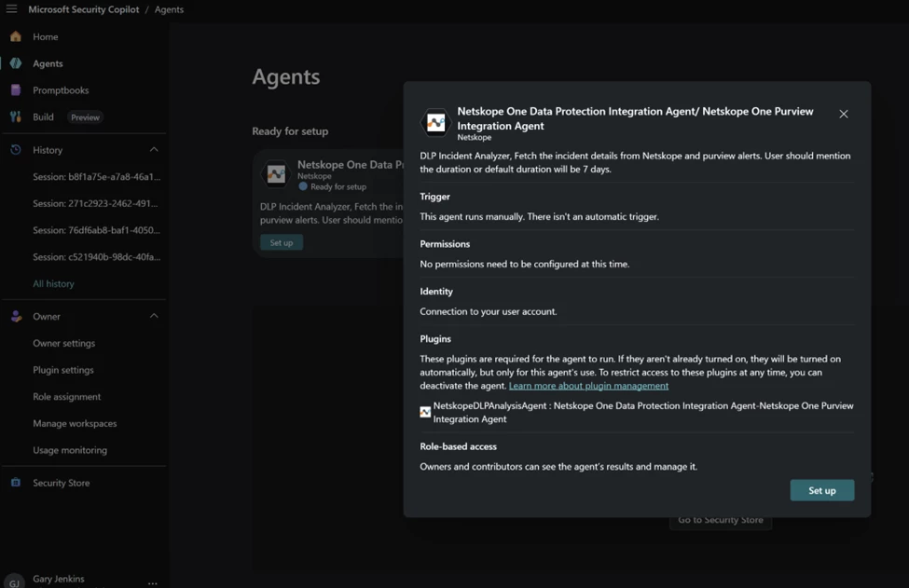
Task: Click the Build tools icon
Action: (16, 116)
